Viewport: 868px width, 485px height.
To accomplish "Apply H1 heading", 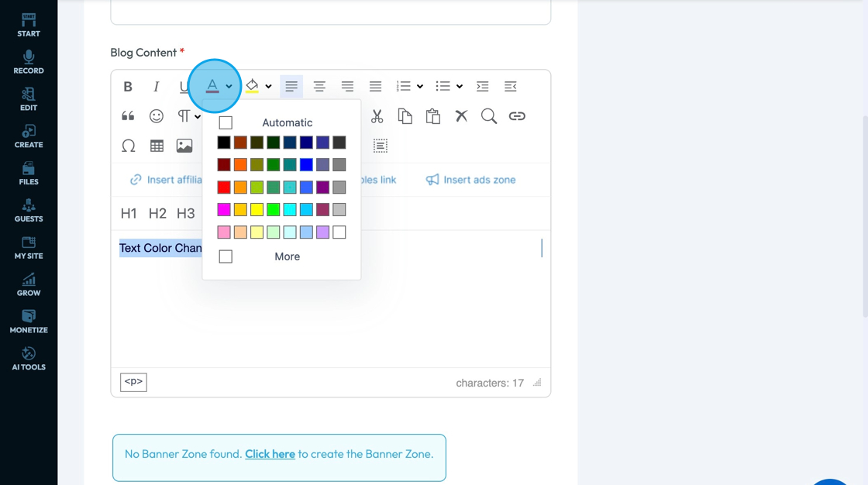I will click(x=129, y=213).
